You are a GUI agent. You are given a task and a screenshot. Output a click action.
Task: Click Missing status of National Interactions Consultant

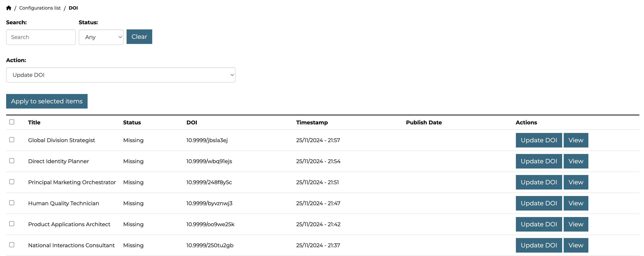click(133, 245)
